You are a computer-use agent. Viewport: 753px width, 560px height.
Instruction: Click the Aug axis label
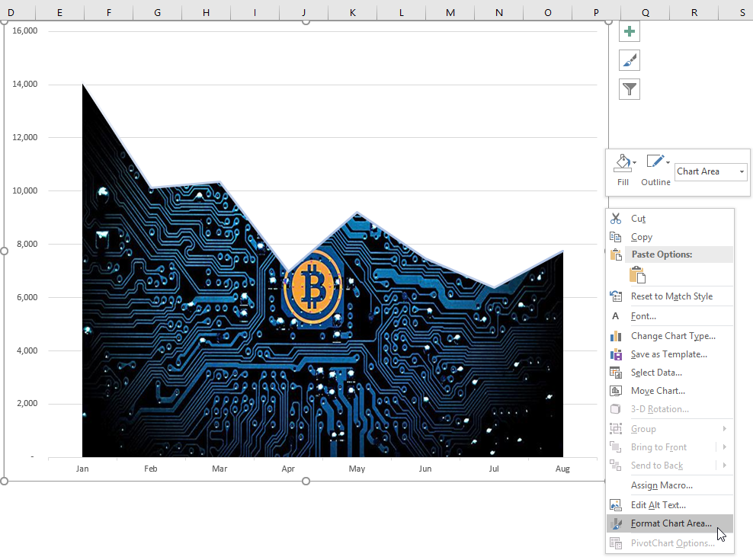pyautogui.click(x=562, y=469)
